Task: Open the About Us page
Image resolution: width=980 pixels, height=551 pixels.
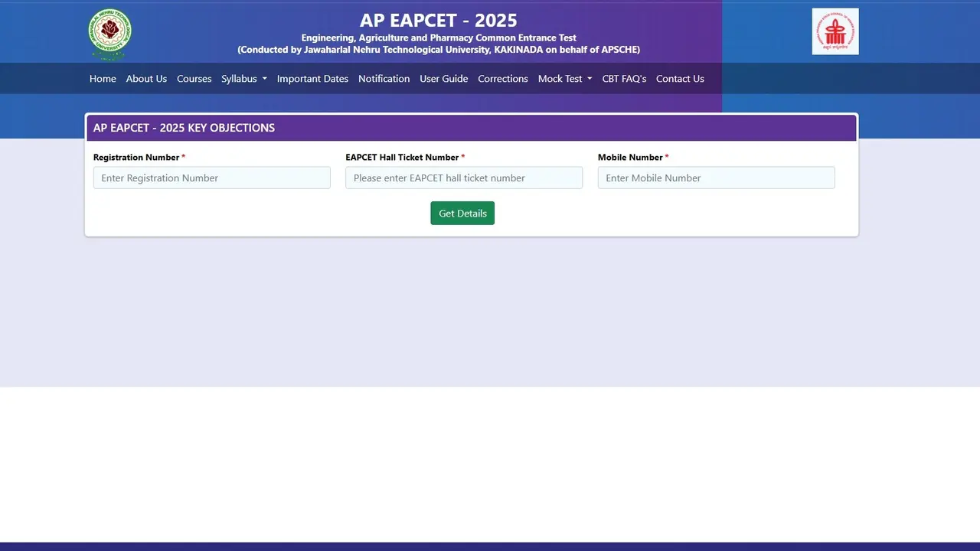Action: pyautogui.click(x=146, y=78)
